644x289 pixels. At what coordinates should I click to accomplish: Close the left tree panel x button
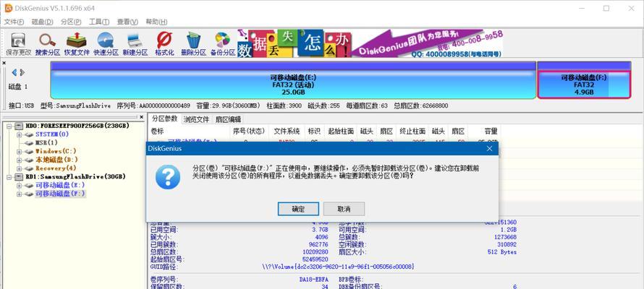click(x=141, y=117)
